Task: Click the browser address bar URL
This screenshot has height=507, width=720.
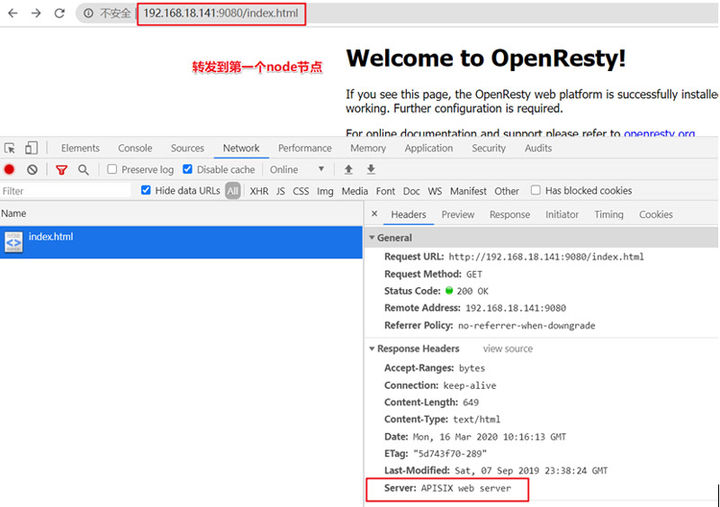Action: point(221,13)
